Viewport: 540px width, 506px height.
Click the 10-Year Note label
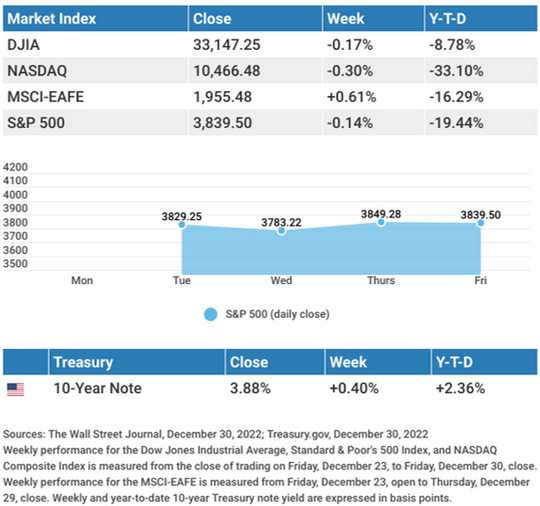pyautogui.click(x=97, y=388)
